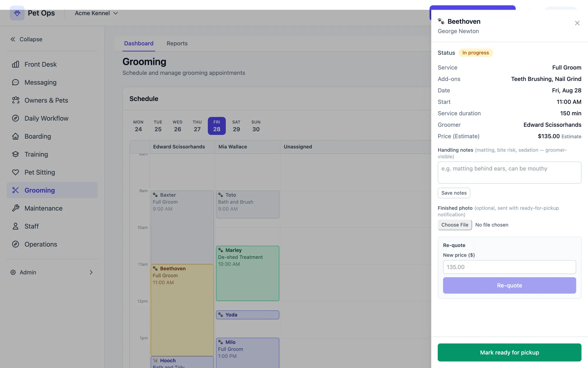Click the Admin gear icon
This screenshot has width=588, height=368.
[x=13, y=272]
